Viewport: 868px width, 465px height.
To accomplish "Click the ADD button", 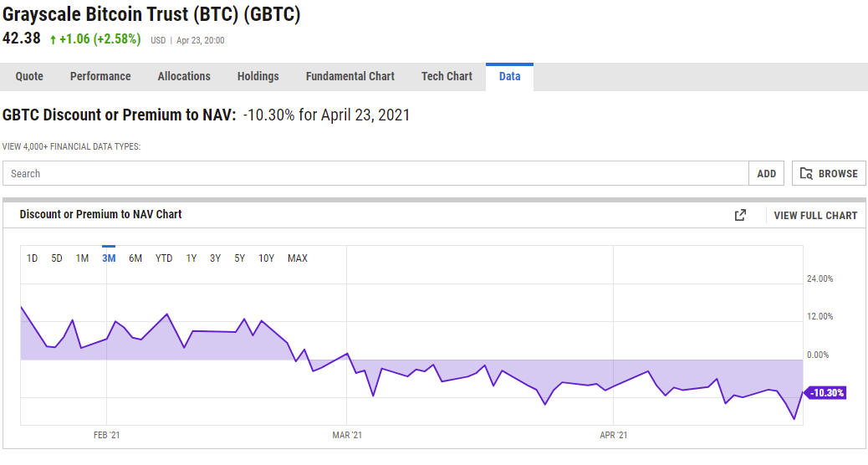I will (x=766, y=173).
